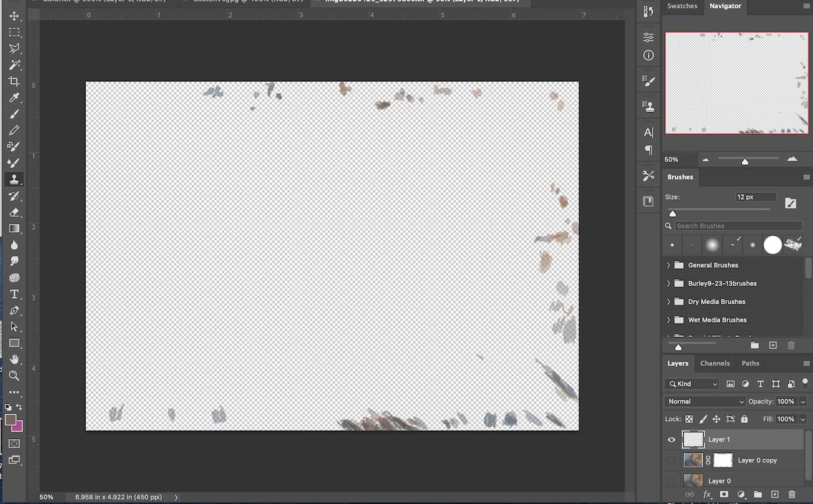Open the Edit Toolbar three-dots menu
Viewport: 813px width, 504px height.
coord(14,392)
